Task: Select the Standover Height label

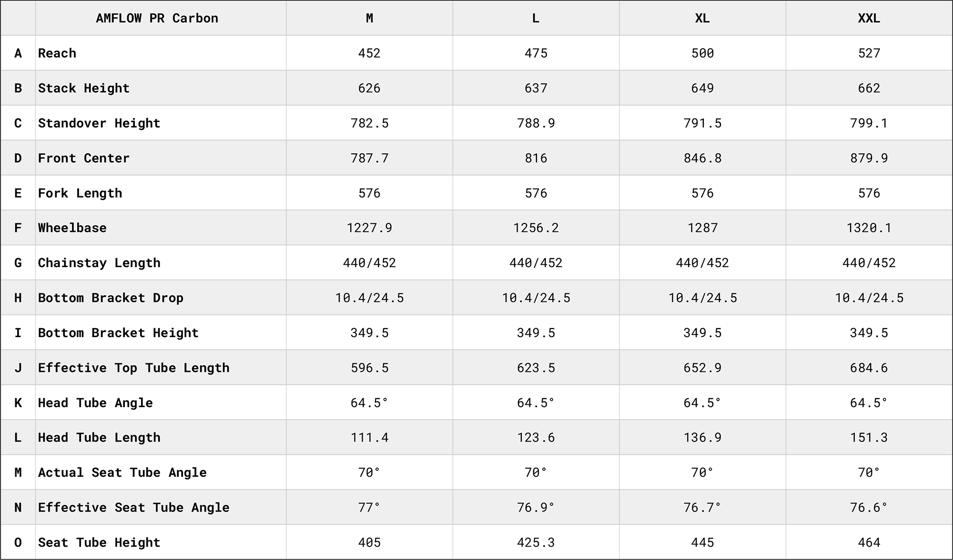Action: click(x=99, y=123)
